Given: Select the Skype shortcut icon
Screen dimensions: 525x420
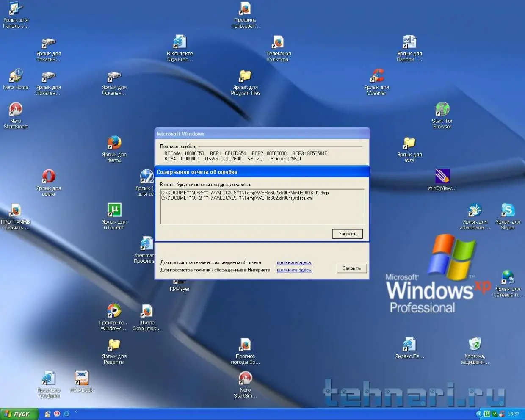Looking at the screenshot, I should pyautogui.click(x=508, y=216).
